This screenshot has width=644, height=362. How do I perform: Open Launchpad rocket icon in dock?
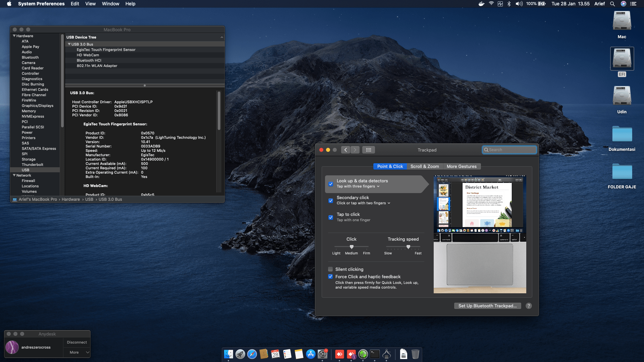240,354
